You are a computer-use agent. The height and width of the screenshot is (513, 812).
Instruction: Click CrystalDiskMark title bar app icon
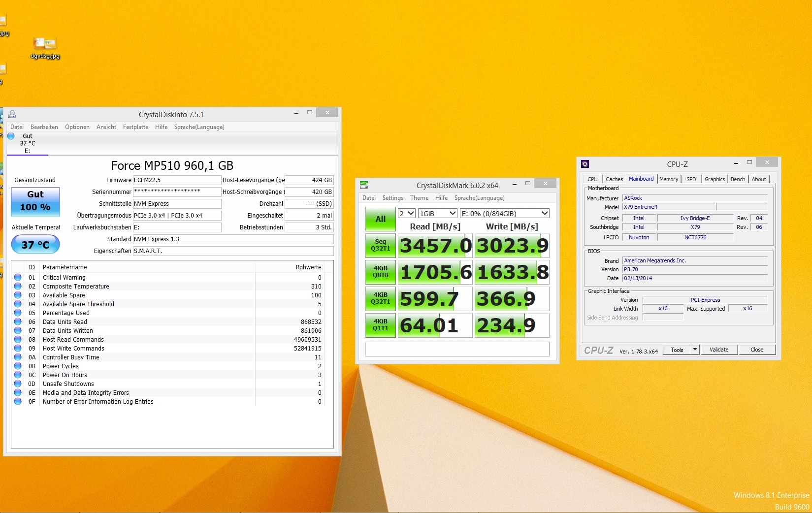tap(364, 185)
